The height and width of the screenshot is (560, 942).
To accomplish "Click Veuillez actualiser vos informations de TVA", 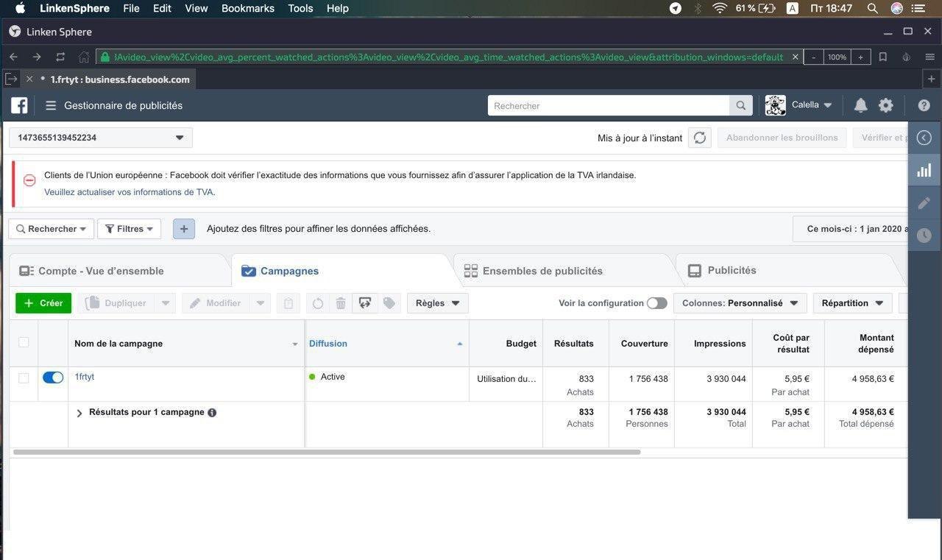I will 130,192.
